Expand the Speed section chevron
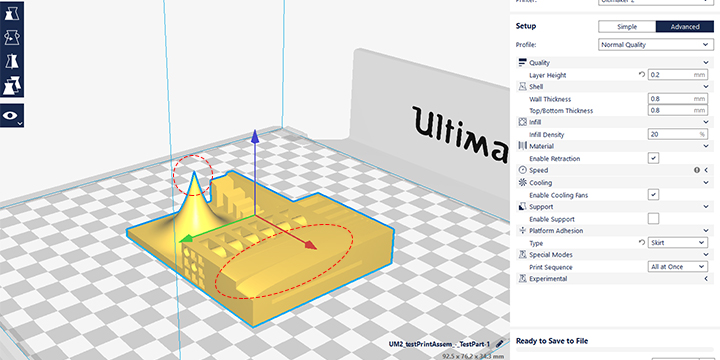The width and height of the screenshot is (720, 360). pos(706,170)
